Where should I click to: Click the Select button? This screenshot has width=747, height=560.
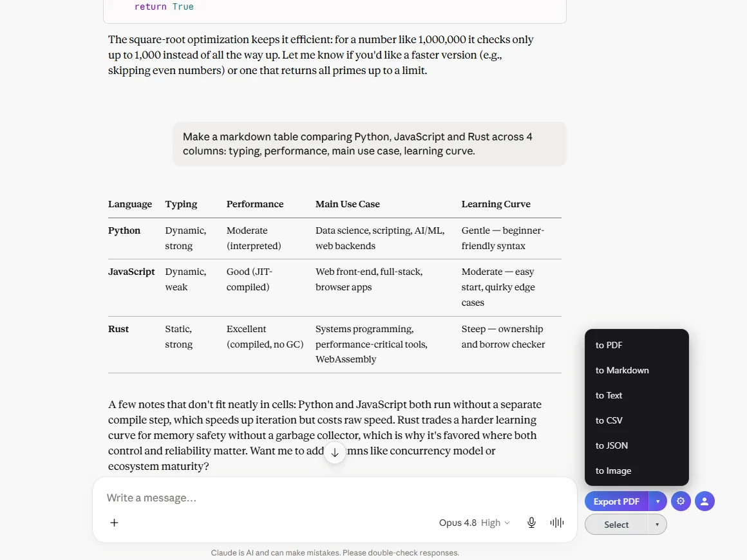[616, 525]
